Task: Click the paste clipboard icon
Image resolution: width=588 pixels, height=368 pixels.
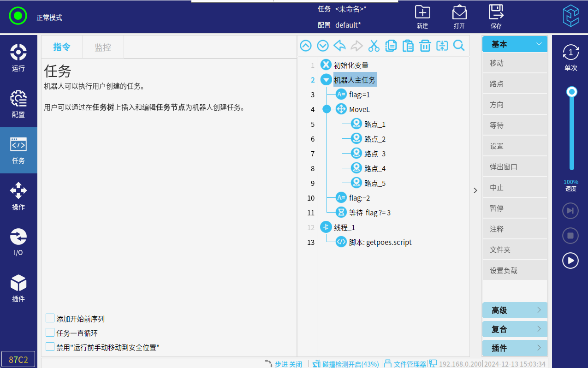Action: point(408,46)
